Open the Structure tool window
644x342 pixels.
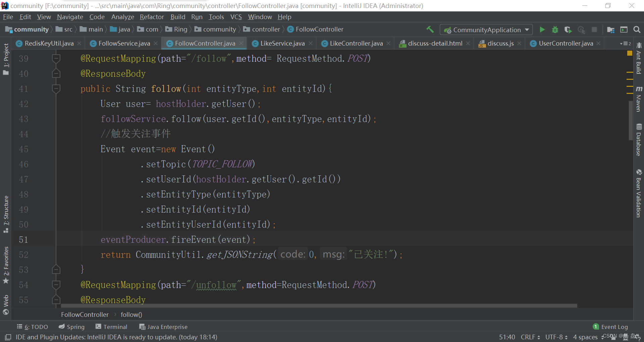click(6, 214)
